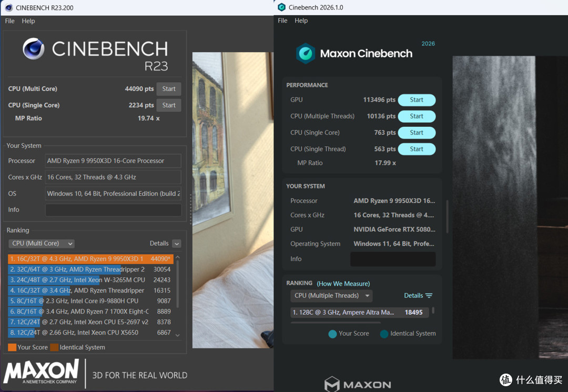Viewport: 568px width, 392px height.
Task: Select the 16C/32T @ 3.4 GHz Threadripper row
Action: pyautogui.click(x=90, y=290)
